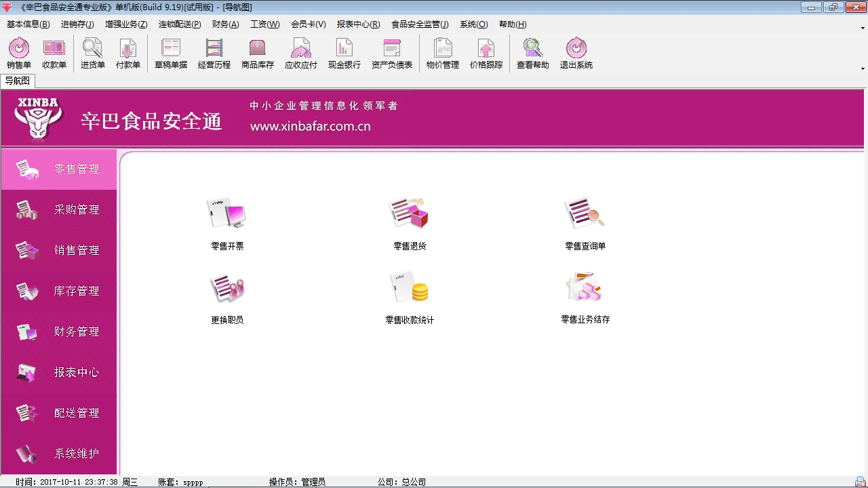Viewport: 868px width, 488px height.
Task: Click 退出系统 toolbar icon
Action: pos(576,54)
